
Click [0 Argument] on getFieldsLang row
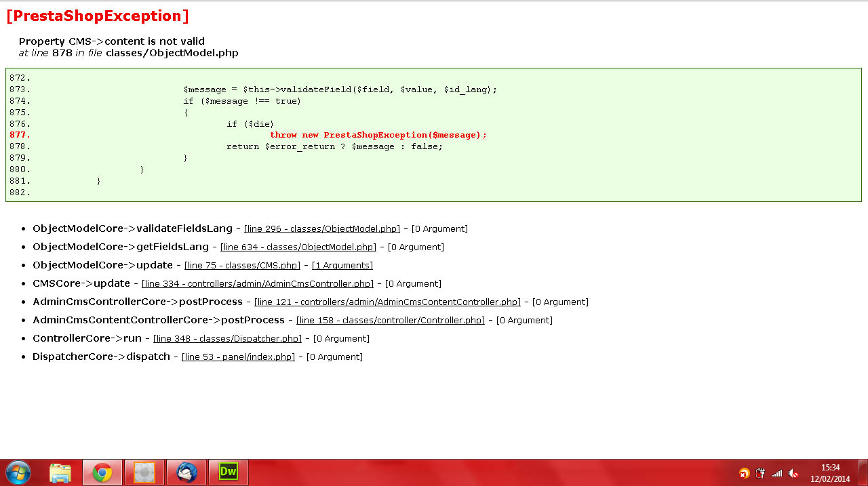pyautogui.click(x=416, y=247)
